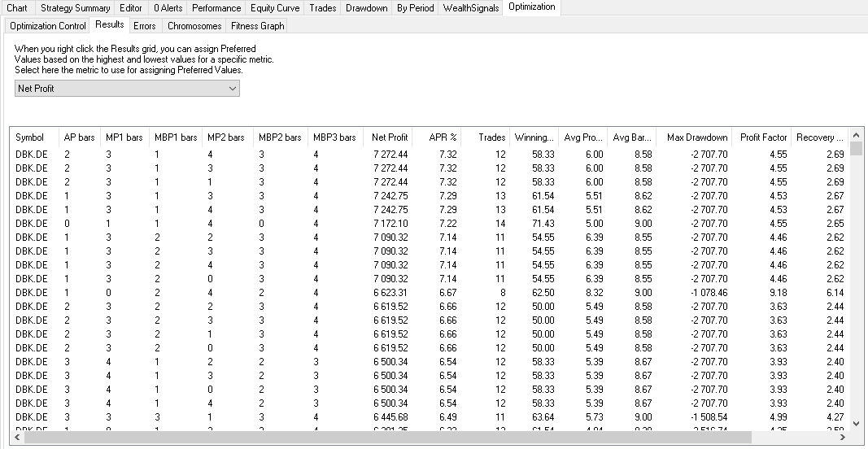Click the Profit Factor column header
This screenshot has height=449, width=868.
tap(763, 137)
